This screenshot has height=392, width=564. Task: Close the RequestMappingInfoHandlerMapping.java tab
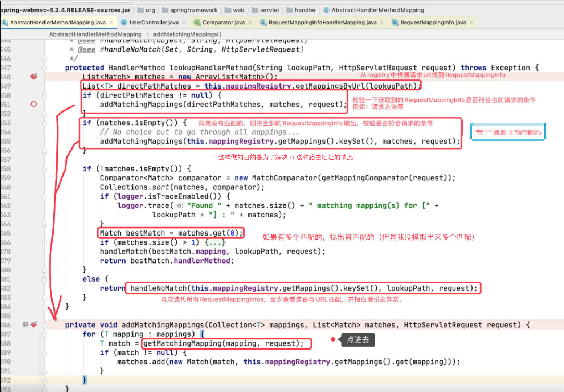pos(382,23)
